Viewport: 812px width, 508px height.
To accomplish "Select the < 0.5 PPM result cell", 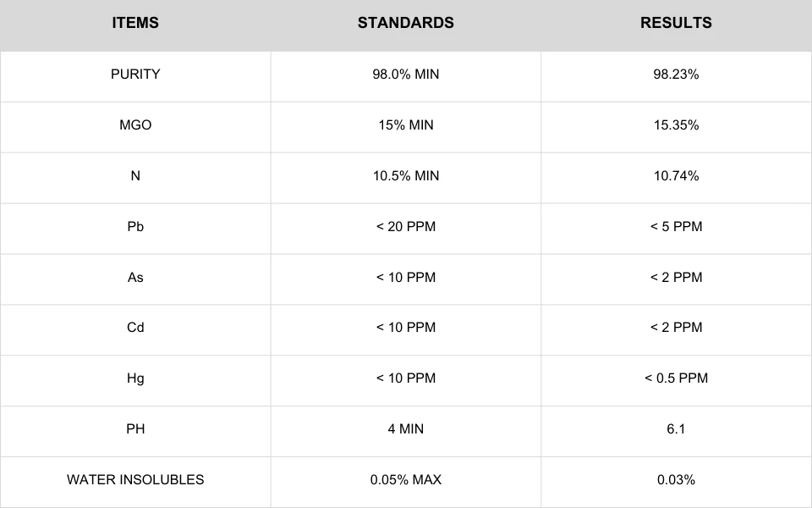I will point(676,380).
